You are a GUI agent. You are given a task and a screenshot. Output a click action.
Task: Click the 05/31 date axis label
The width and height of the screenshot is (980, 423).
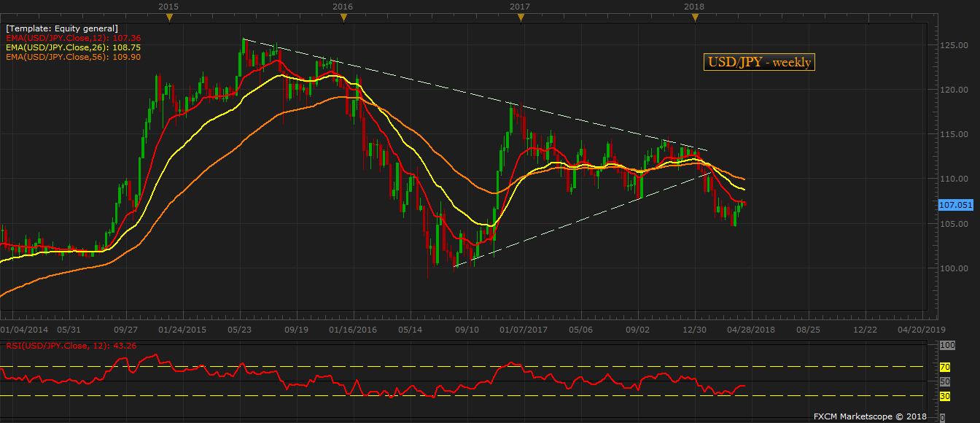68,330
